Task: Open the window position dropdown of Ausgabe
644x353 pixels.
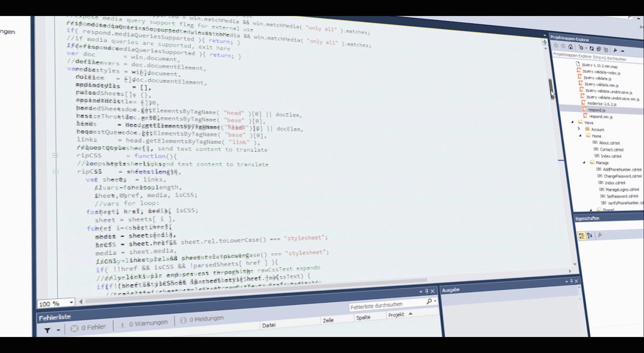Action: pos(566,282)
